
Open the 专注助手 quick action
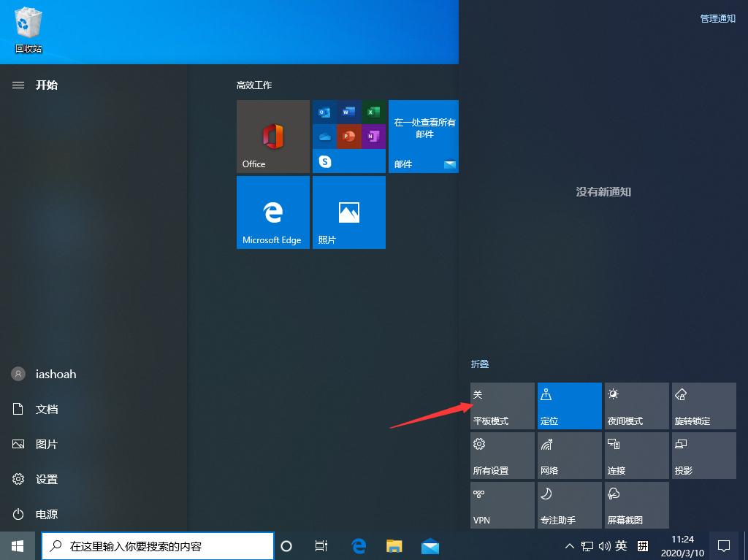pos(569,505)
